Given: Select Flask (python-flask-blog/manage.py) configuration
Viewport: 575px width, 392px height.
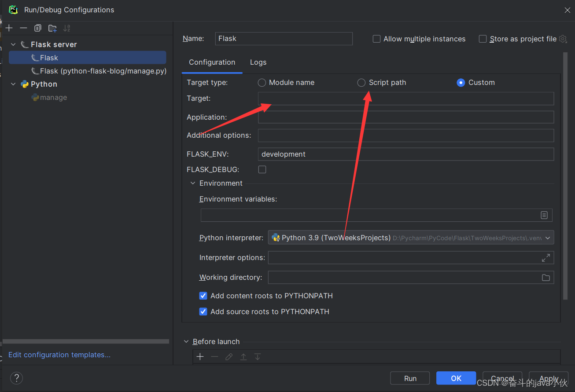Looking at the screenshot, I should (99, 71).
